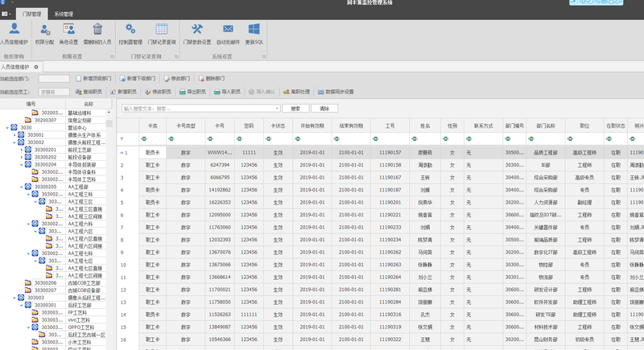644x350 pixels.
Task: Click the 当前选定员工 text field
Action: point(54,92)
